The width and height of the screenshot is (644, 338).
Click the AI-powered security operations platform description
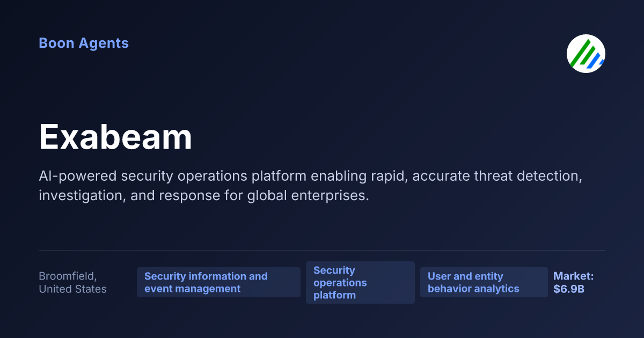point(310,186)
